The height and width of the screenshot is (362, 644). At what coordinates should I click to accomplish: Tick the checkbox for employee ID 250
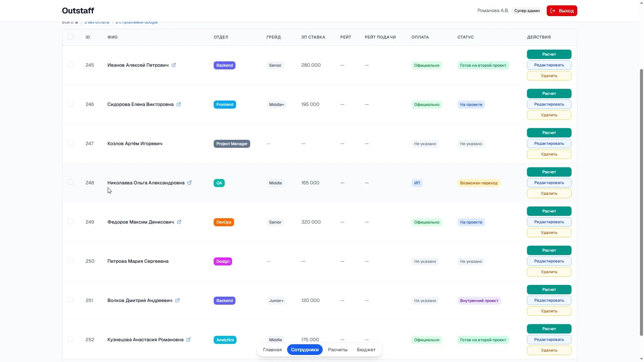pyautogui.click(x=70, y=260)
